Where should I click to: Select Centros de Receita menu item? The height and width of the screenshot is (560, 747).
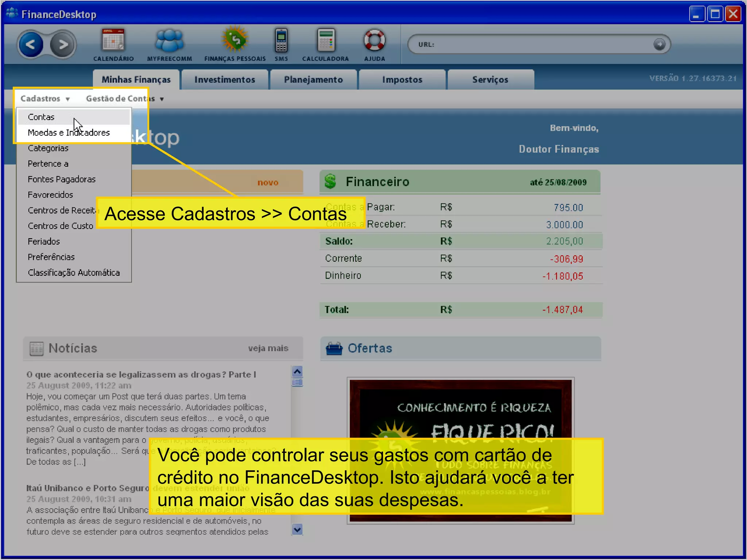(62, 210)
